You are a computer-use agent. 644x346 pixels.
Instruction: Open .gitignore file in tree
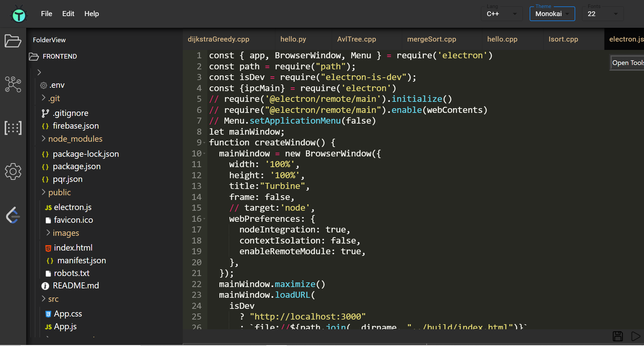point(70,113)
